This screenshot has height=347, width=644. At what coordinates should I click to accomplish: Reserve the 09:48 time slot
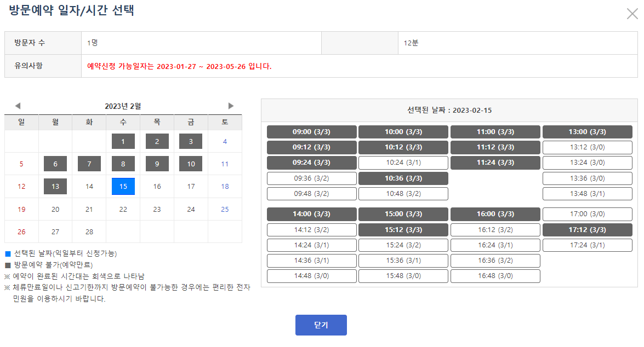[311, 193]
